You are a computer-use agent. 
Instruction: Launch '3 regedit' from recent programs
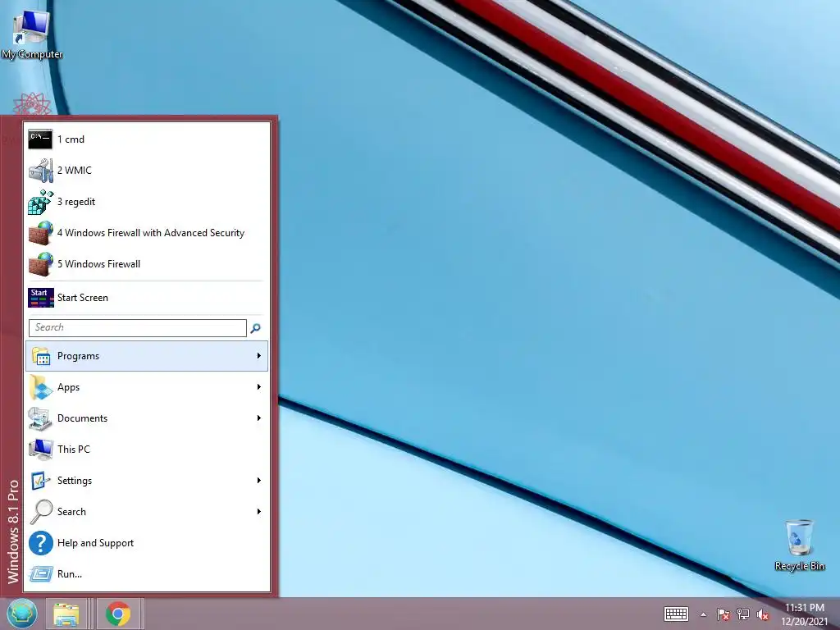147,202
